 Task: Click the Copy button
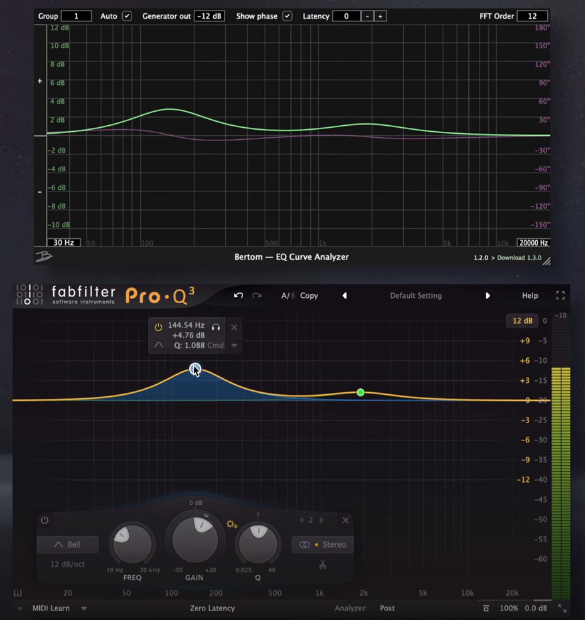click(309, 295)
